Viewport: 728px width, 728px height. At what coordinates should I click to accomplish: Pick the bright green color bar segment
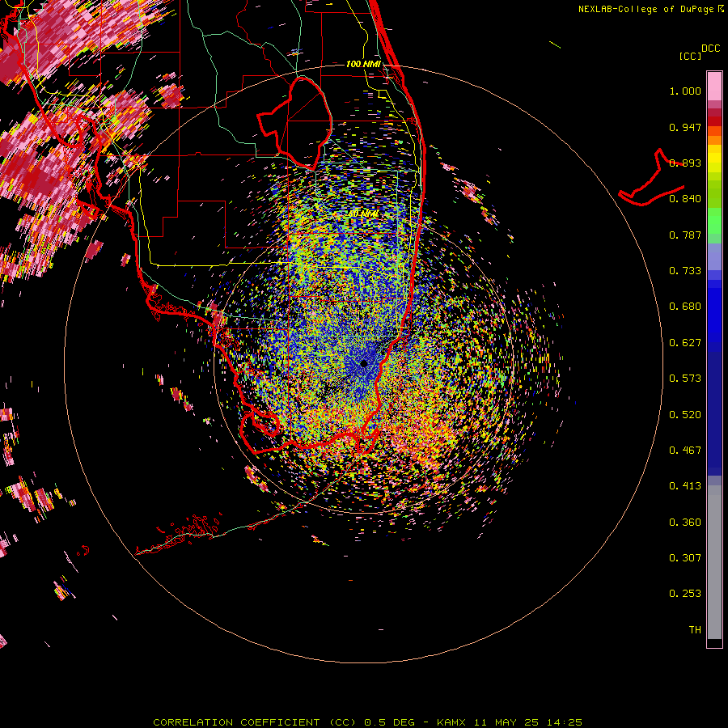(714, 221)
